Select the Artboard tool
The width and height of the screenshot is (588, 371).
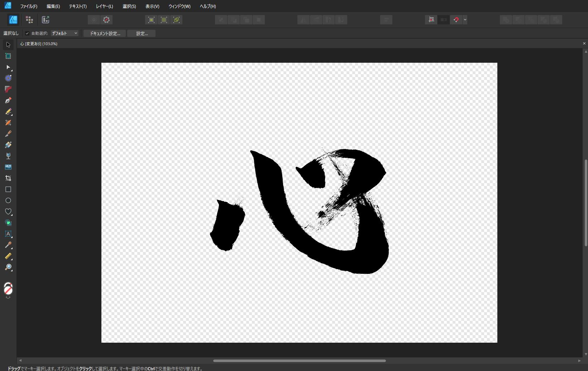click(8, 56)
